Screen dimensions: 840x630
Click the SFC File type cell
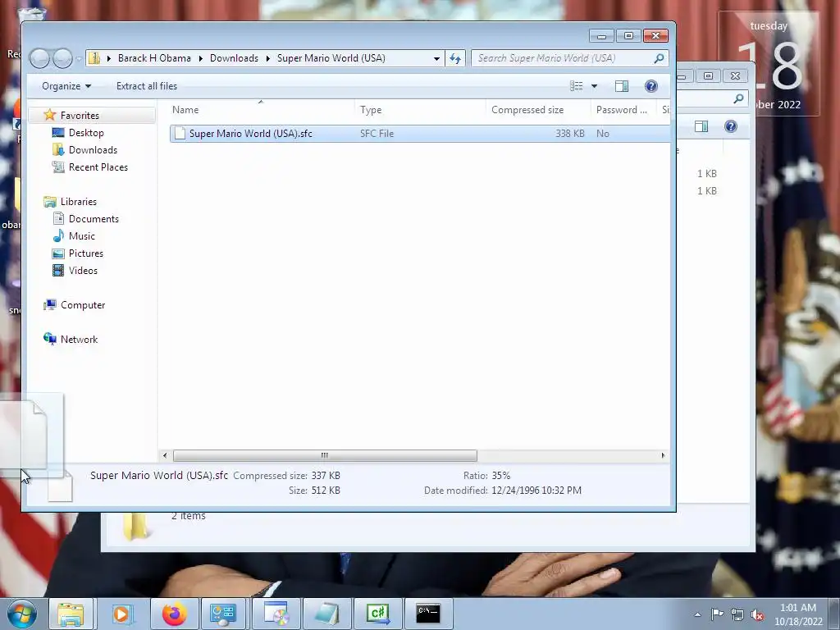point(377,134)
